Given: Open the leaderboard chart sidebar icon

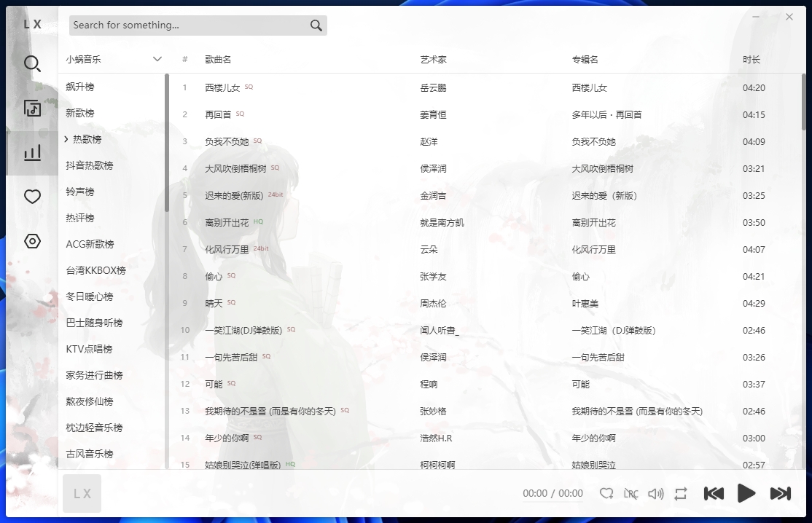Looking at the screenshot, I should [x=32, y=153].
